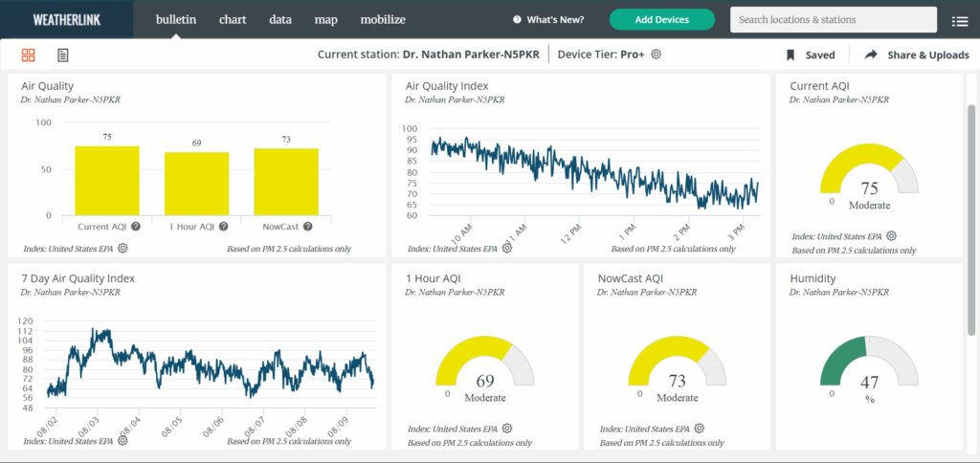Open the hamburger list menu icon
The height and width of the screenshot is (463, 980).
tap(959, 21)
